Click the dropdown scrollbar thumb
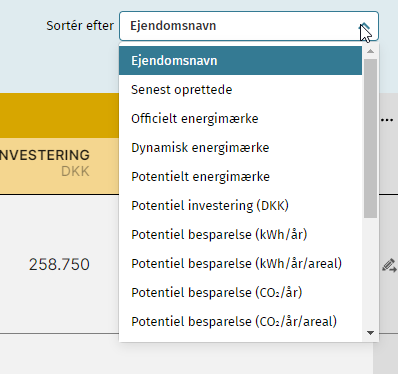This screenshot has height=374, width=398. (x=370, y=138)
